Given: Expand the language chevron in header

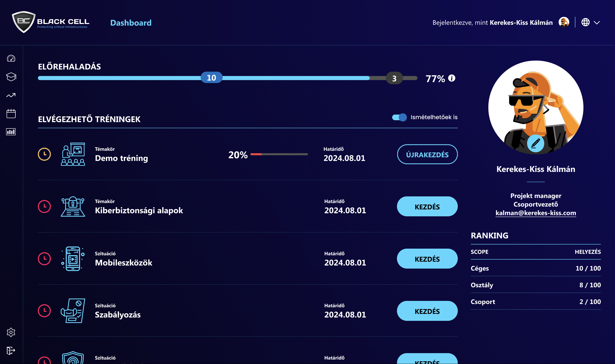Looking at the screenshot, I should click(x=597, y=23).
